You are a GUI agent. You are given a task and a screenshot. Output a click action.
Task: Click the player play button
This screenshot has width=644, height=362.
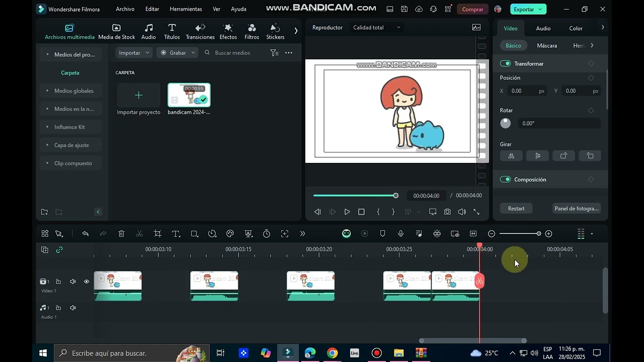[x=347, y=212]
